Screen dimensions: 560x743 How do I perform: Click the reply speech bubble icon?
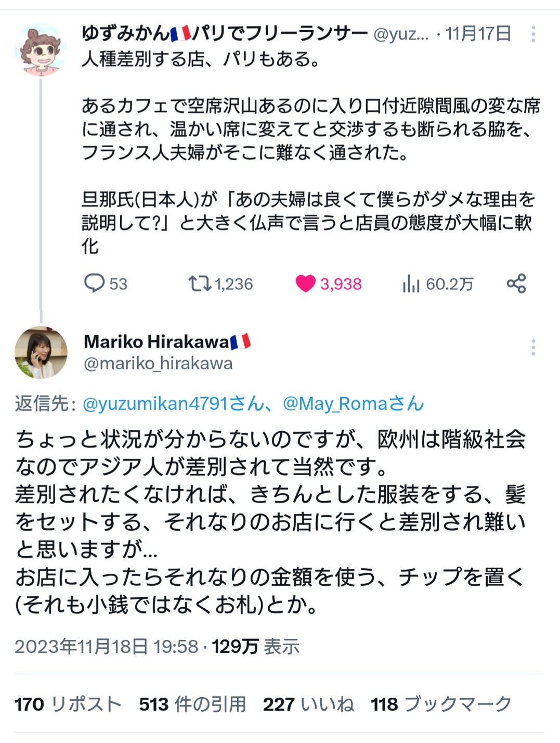[95, 284]
